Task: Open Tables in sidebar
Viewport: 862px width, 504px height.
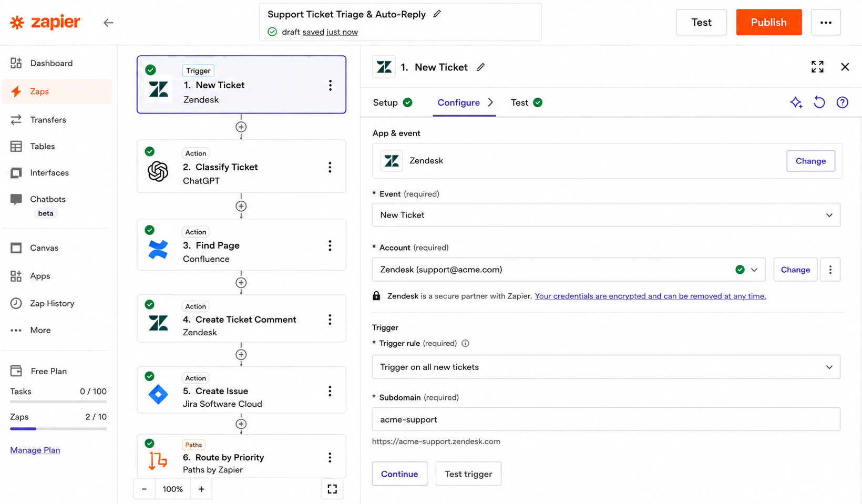Action: click(57, 146)
